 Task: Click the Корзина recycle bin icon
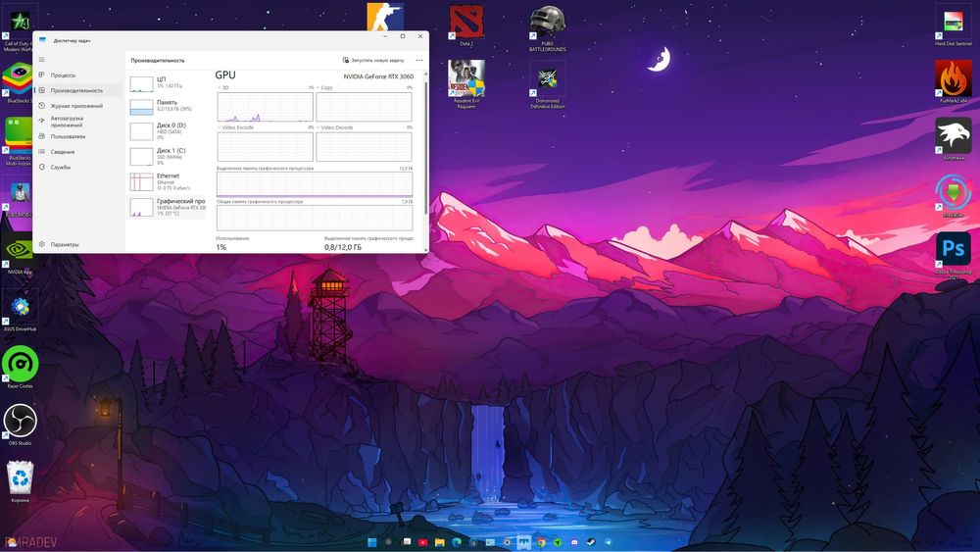[x=20, y=480]
